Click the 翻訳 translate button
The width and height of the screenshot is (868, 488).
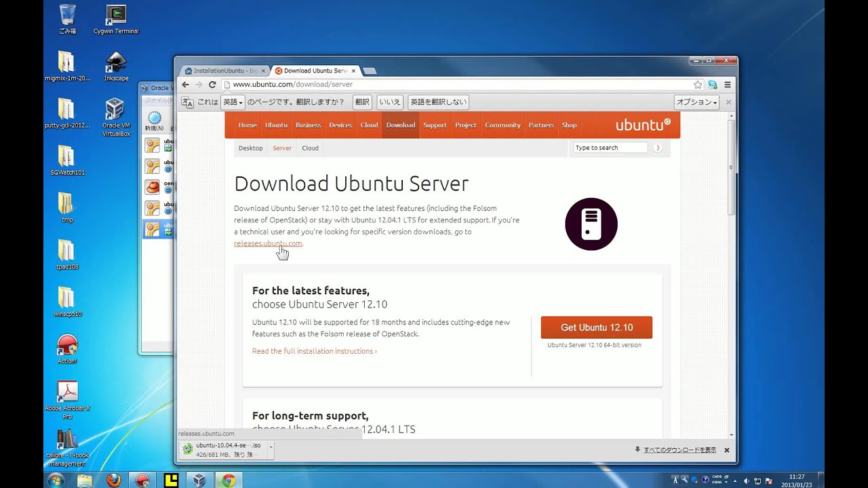363,102
